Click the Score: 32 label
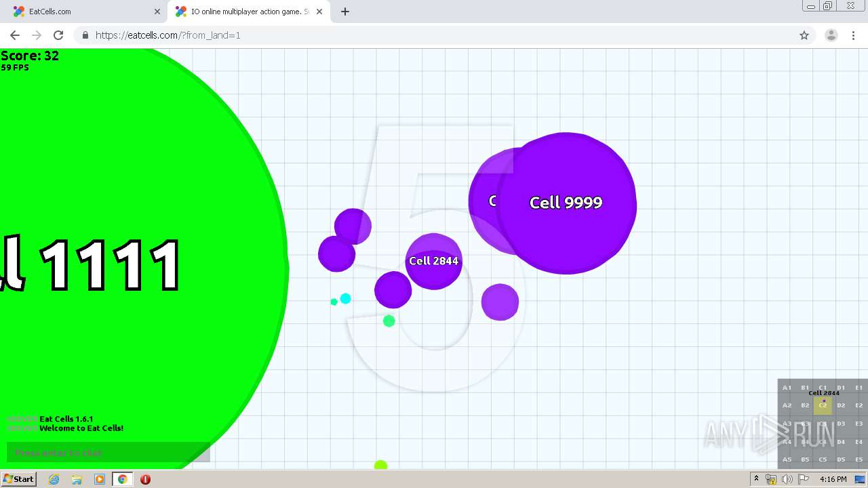The width and height of the screenshot is (868, 488). tap(30, 56)
